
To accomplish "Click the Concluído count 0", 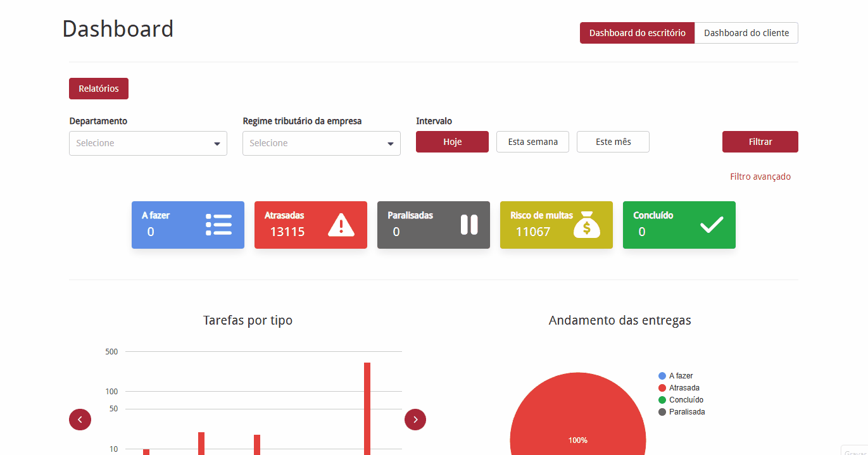I will [642, 232].
